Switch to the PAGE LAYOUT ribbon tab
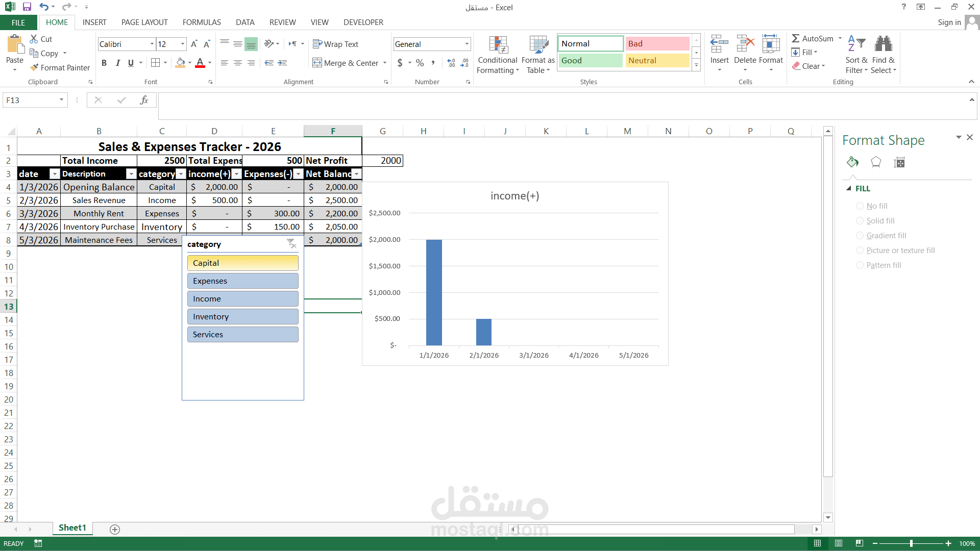 pos(144,22)
